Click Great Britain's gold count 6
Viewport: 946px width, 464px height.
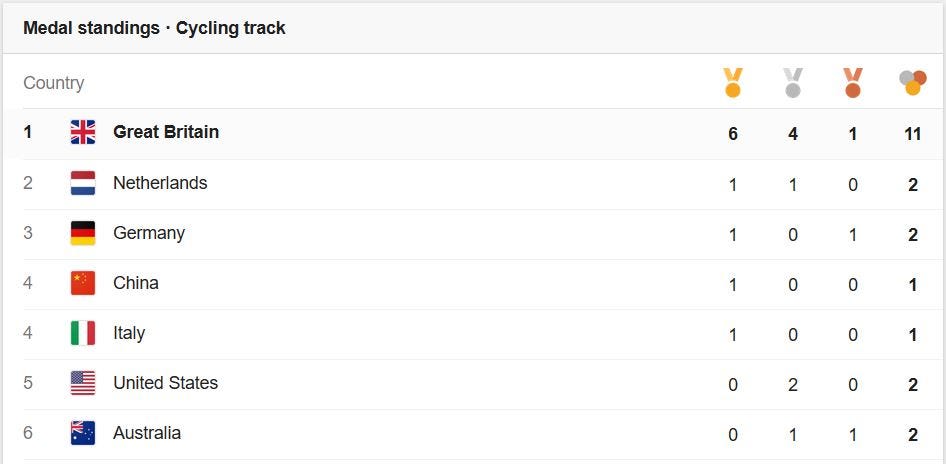coord(732,133)
